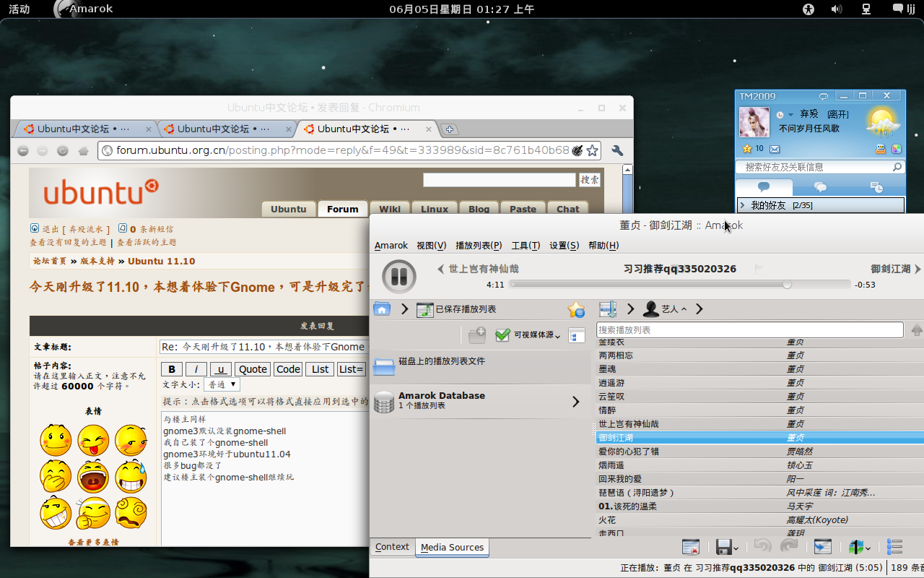
Task: Click the TM2009 title bar speech bubble icon
Action: 823,96
